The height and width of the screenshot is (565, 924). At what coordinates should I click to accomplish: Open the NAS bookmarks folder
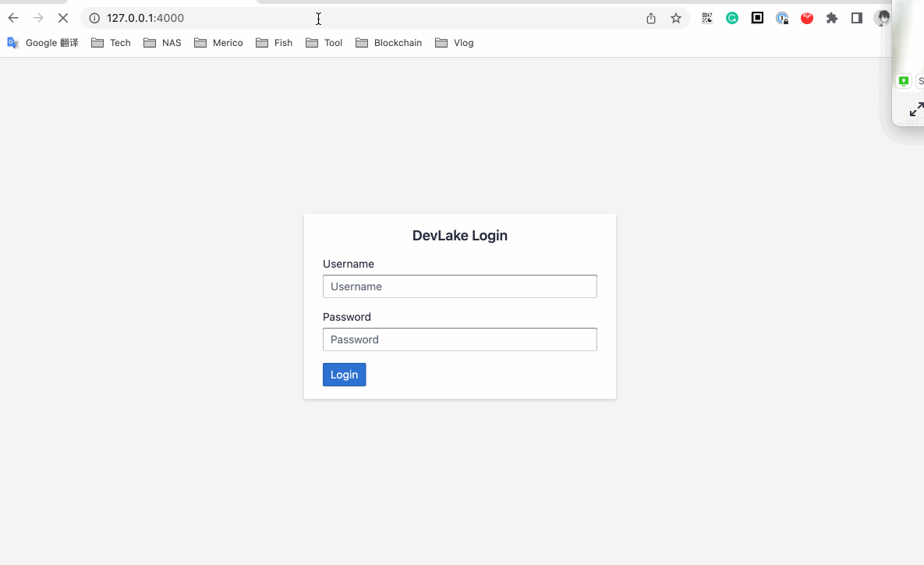click(x=162, y=43)
